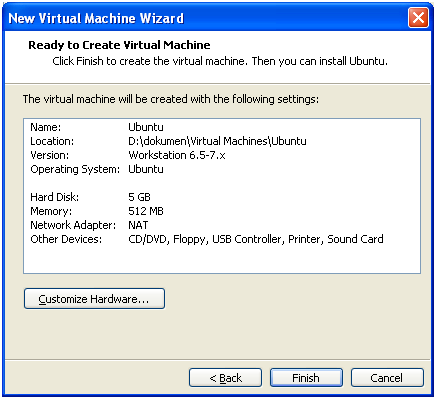436x399 pixels.
Task: Click the Hard Disk: label
Action: pyautogui.click(x=55, y=197)
